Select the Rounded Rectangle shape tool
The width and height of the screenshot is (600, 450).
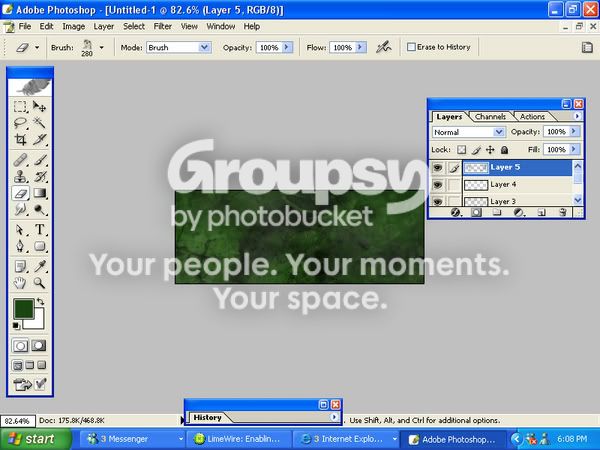click(39, 246)
